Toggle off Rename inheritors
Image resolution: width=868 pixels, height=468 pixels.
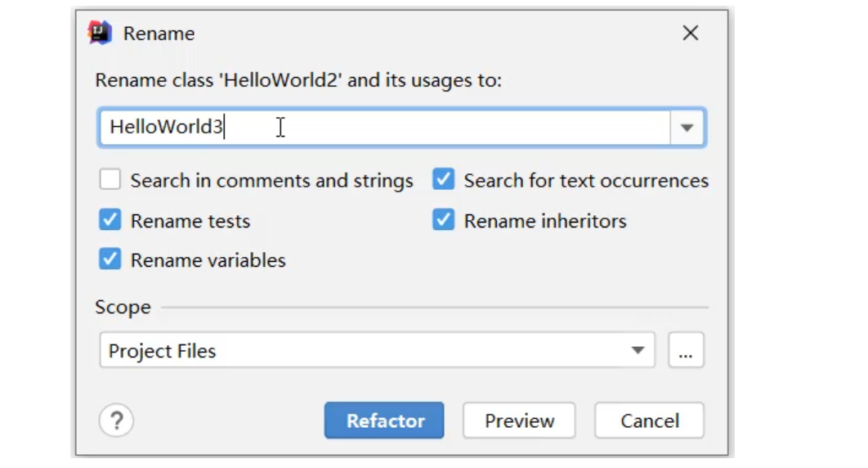444,220
